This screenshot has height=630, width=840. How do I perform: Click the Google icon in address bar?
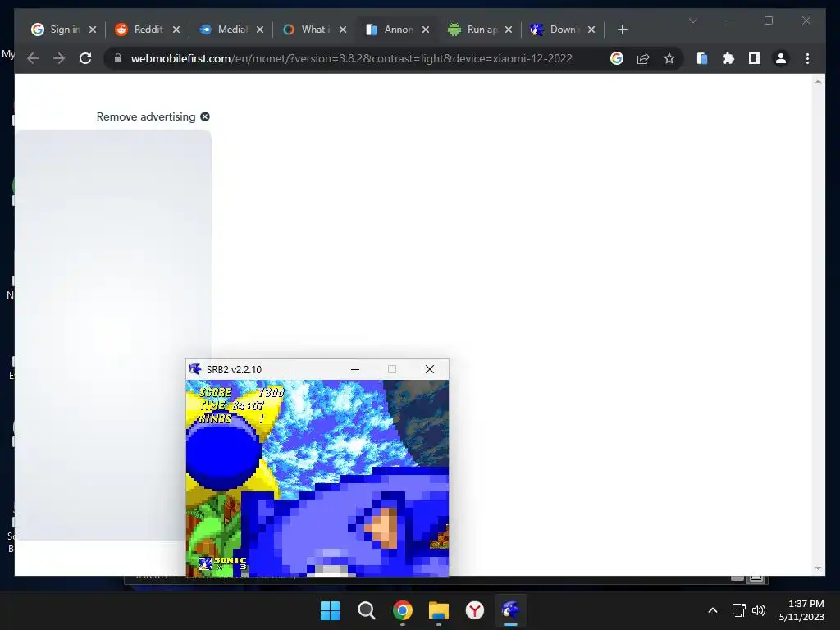tap(617, 58)
